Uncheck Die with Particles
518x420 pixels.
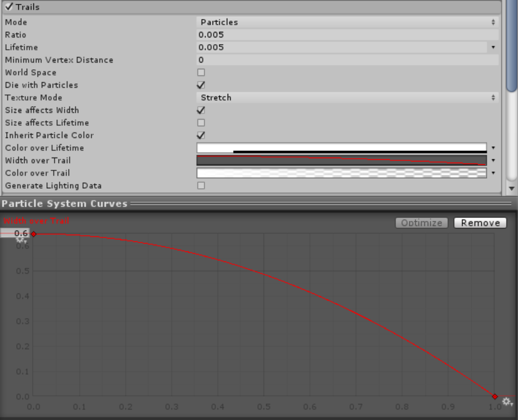201,85
